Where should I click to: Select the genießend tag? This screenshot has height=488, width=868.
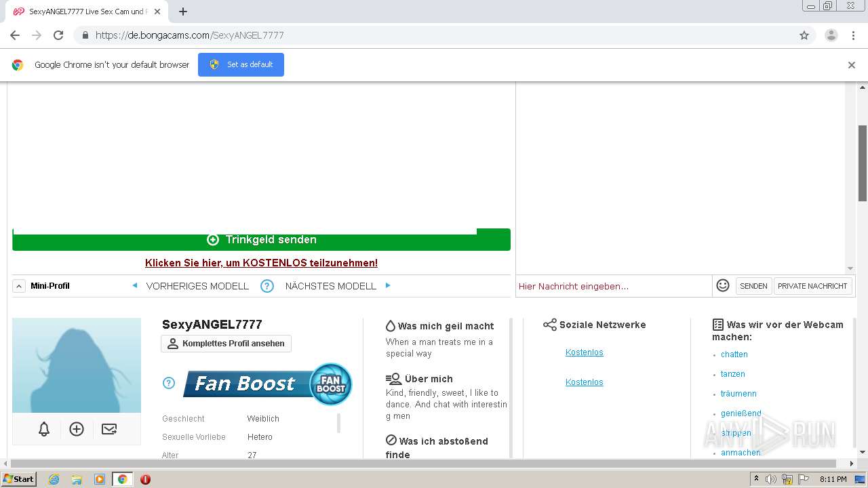click(x=741, y=413)
